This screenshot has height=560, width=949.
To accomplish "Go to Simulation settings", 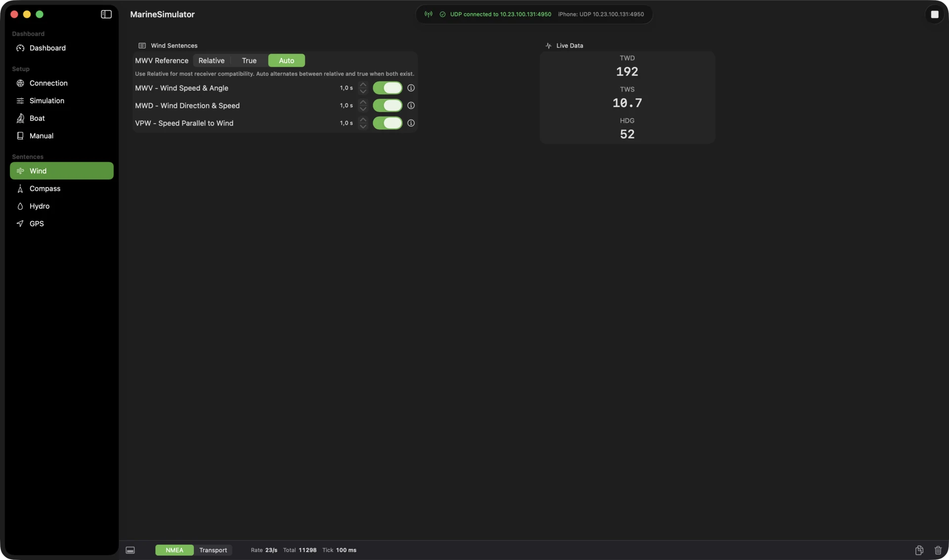I will click(62, 101).
